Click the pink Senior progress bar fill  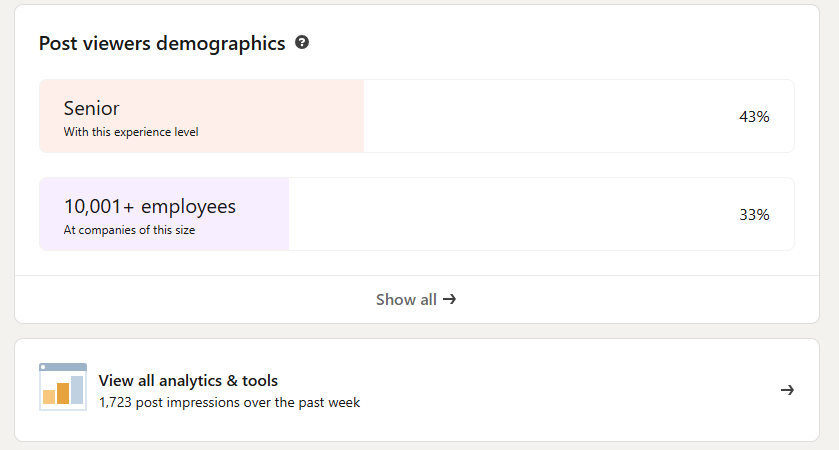(x=202, y=116)
